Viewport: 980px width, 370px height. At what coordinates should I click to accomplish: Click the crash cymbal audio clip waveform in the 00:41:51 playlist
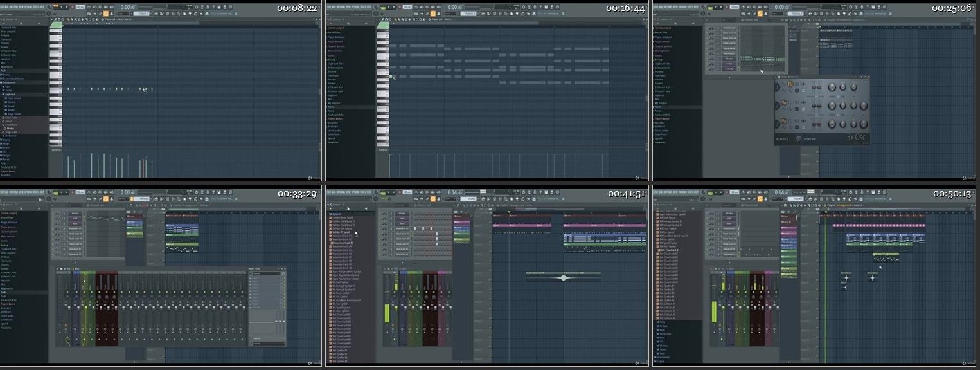[x=564, y=277]
